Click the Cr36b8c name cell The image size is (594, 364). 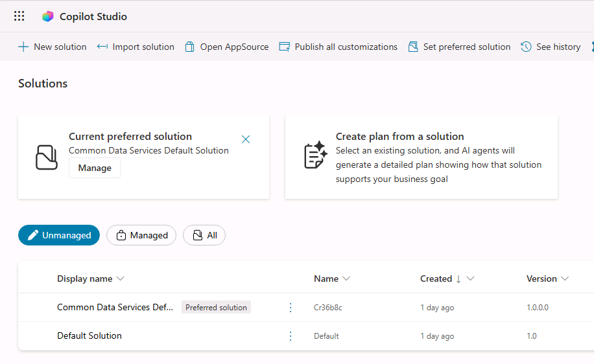pos(328,308)
